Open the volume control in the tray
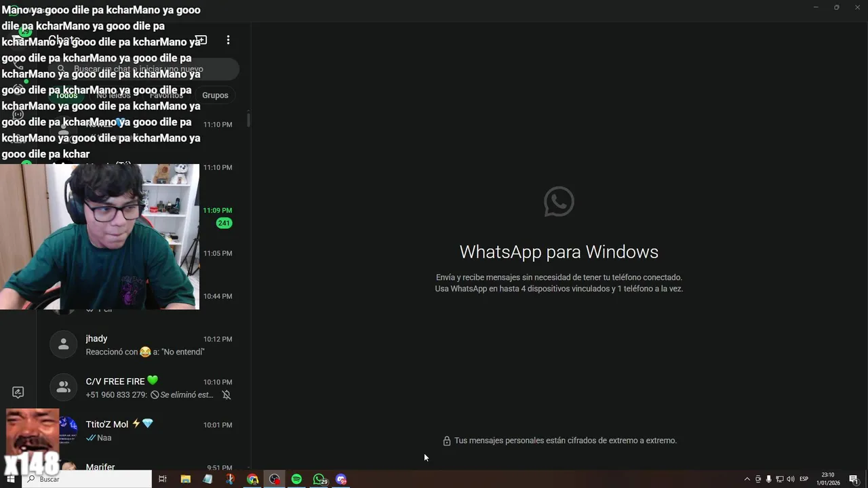The height and width of the screenshot is (488, 868). [790, 479]
